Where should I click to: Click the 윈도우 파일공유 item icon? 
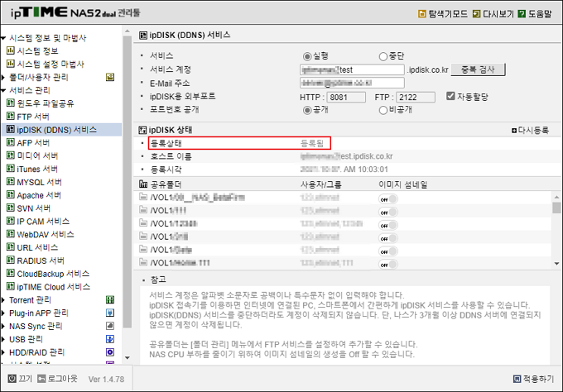tap(11, 103)
